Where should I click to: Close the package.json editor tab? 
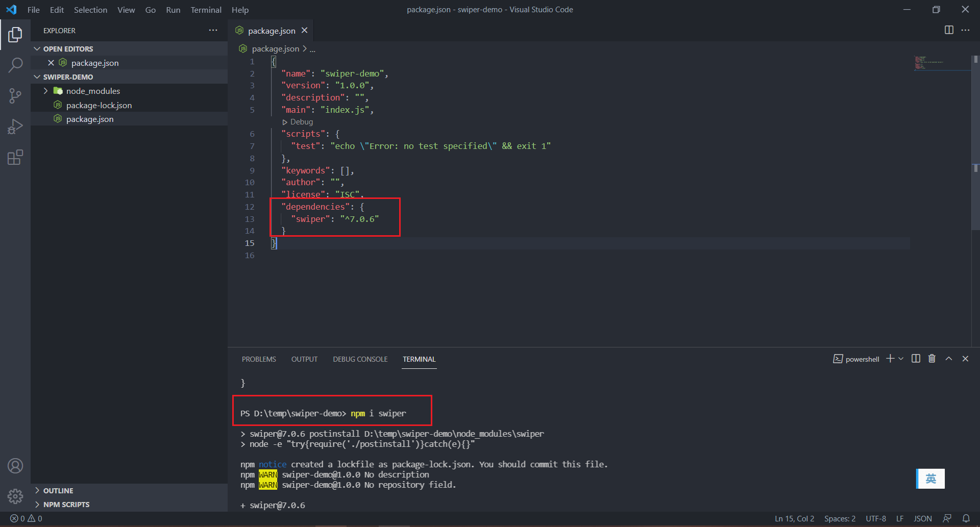[x=305, y=31]
